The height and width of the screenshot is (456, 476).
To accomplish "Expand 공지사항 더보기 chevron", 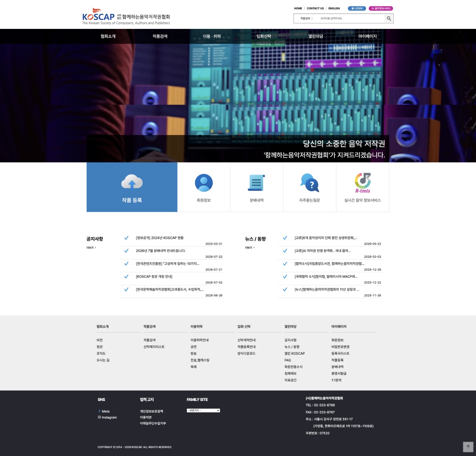I will 91,248.
